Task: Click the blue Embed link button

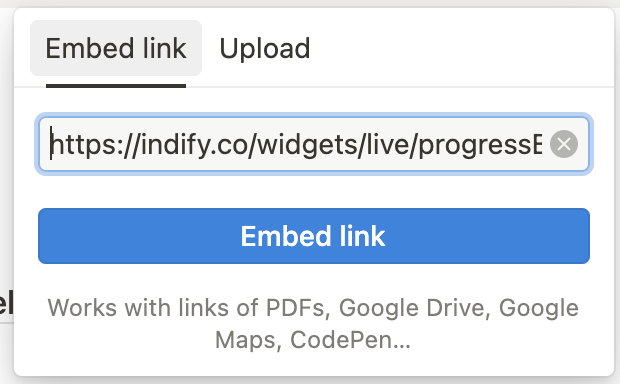Action: 314,236
